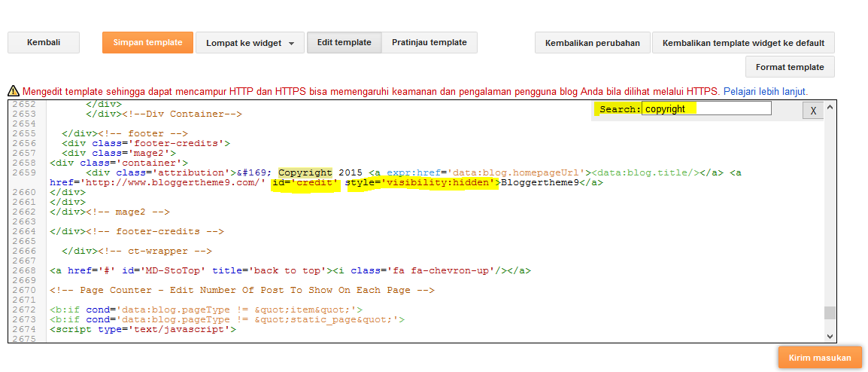Image resolution: width=868 pixels, height=372 pixels.
Task: Switch to the Pratinjau template tab
Action: 429,43
